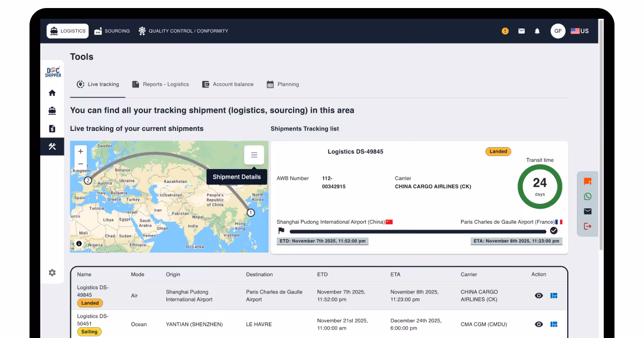Sort by Name column header

(84, 274)
